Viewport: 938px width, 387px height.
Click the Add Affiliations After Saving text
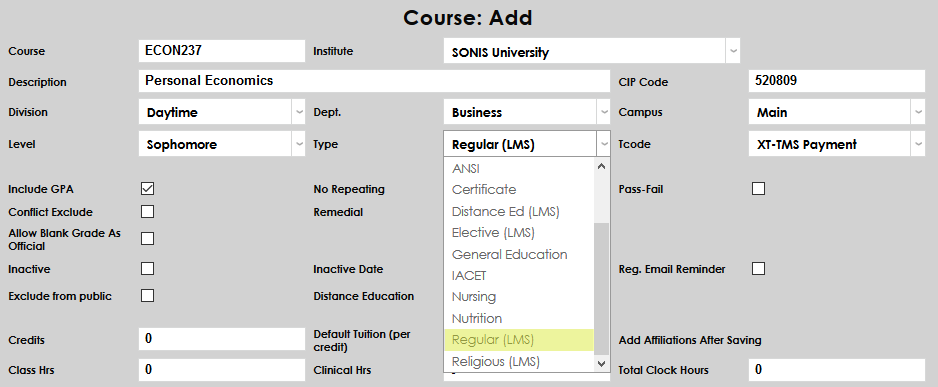coord(690,340)
